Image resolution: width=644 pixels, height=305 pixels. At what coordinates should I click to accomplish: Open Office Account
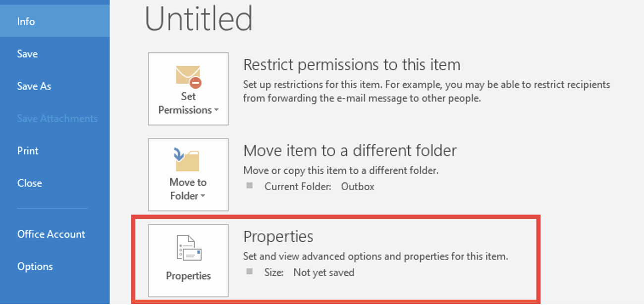coord(51,234)
